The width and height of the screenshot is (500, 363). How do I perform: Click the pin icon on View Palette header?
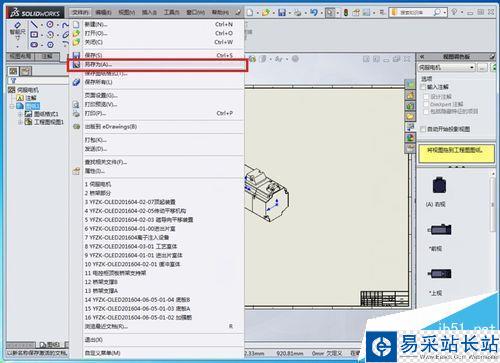(x=492, y=57)
